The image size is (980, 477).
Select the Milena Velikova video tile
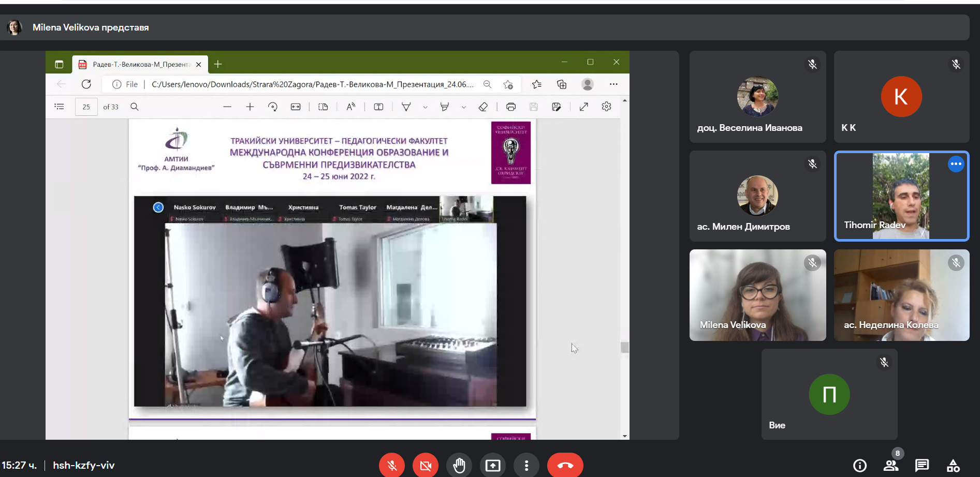point(758,295)
